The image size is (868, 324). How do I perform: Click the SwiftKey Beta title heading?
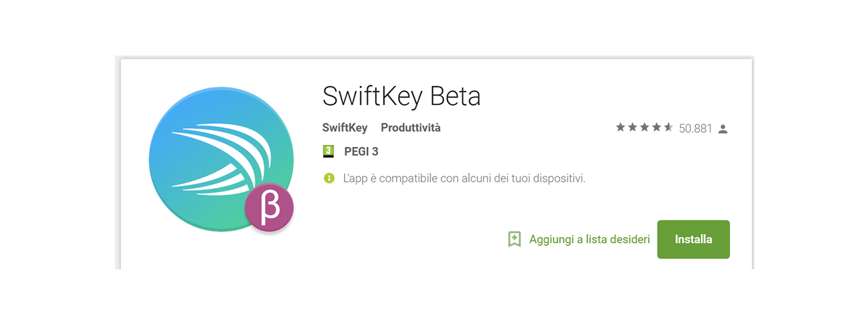[401, 96]
